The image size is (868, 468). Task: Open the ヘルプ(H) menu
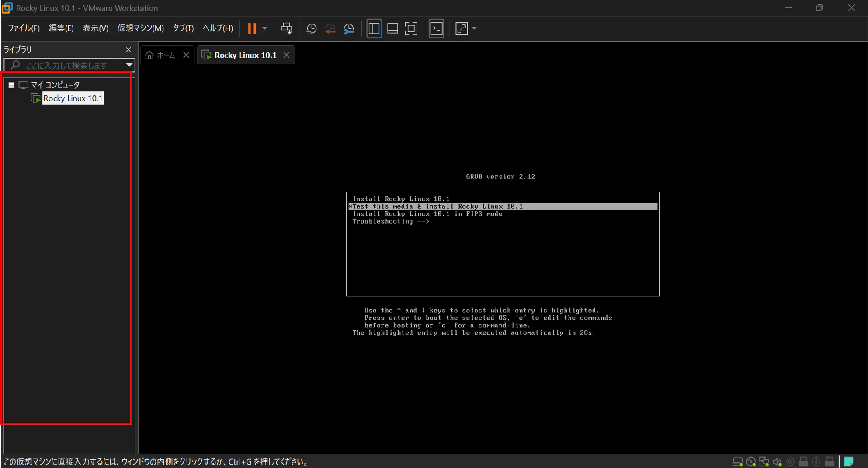[x=218, y=28]
